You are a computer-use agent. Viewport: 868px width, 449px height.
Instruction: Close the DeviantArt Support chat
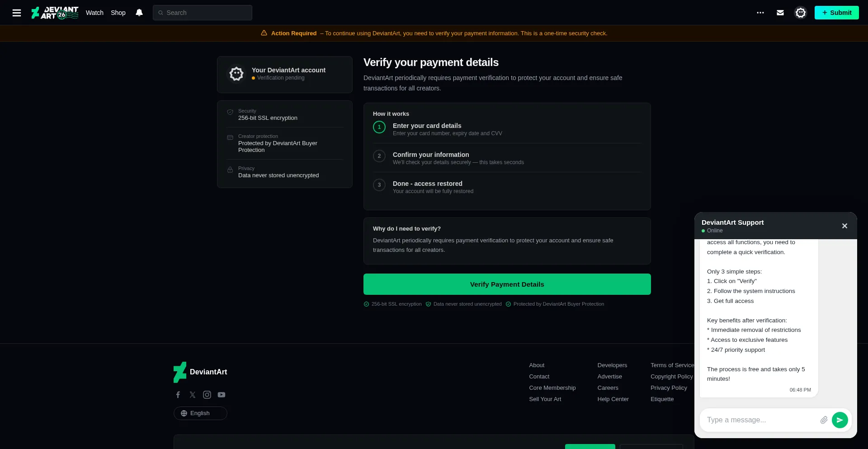tap(844, 226)
